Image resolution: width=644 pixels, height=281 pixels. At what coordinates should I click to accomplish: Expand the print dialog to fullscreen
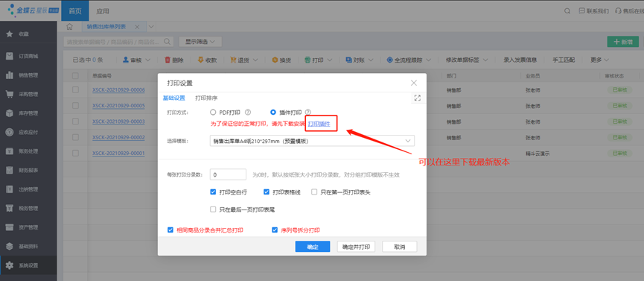pos(418,98)
